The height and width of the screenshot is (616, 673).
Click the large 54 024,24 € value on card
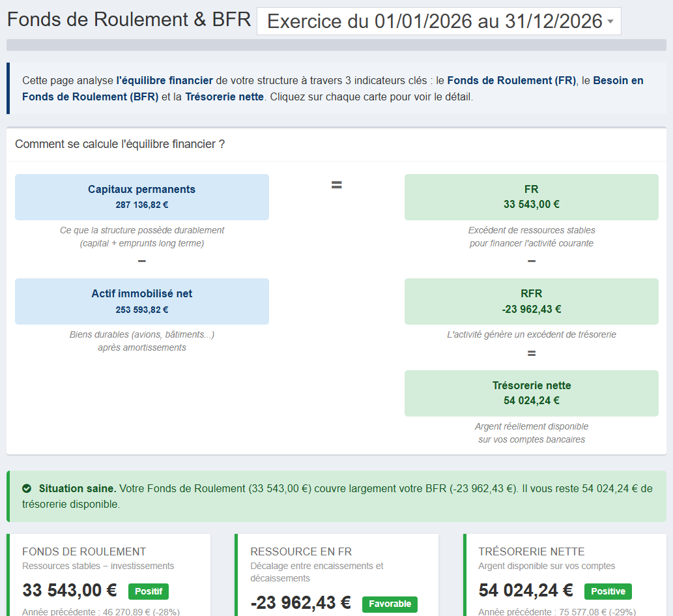(526, 591)
